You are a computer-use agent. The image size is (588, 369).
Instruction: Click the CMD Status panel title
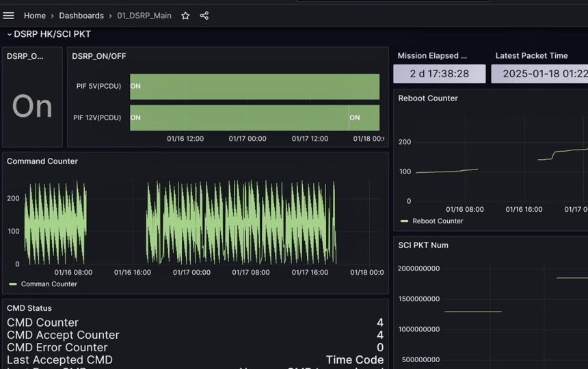click(x=29, y=308)
